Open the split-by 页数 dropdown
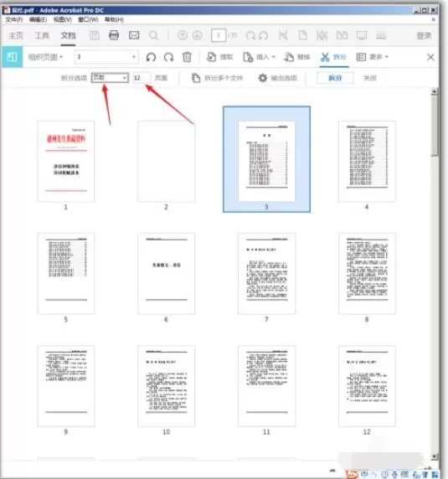This screenshot has width=448, height=479. [x=110, y=78]
